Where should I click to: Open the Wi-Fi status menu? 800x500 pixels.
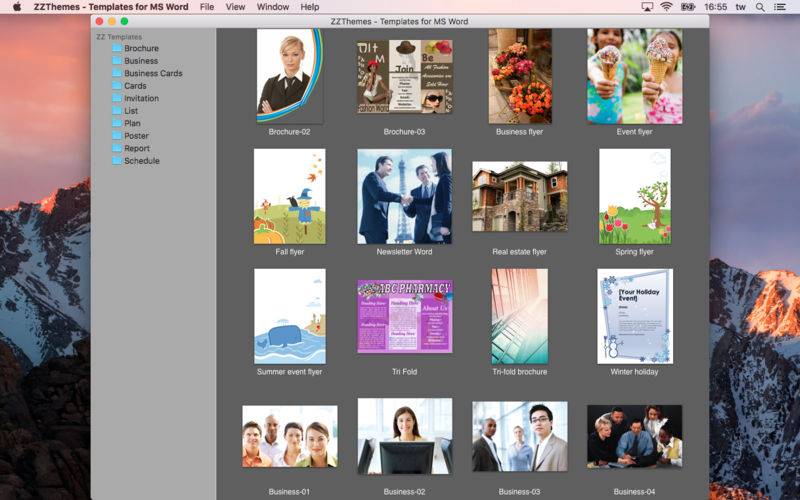(666, 7)
